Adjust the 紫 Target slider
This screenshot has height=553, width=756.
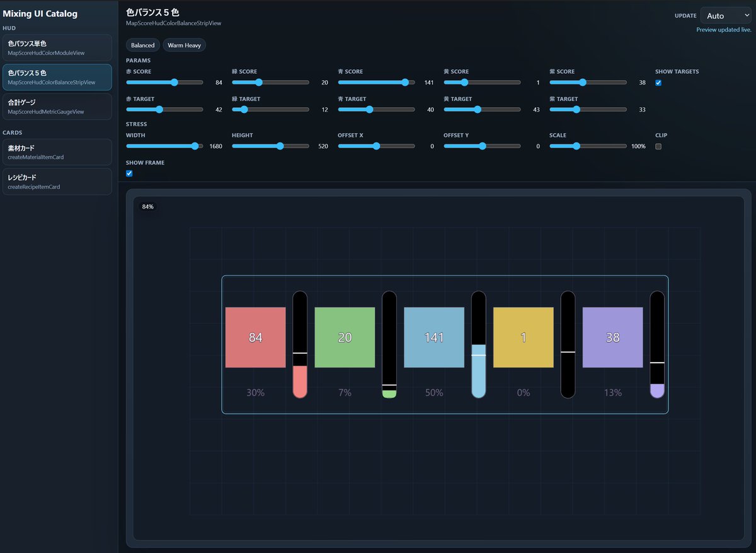point(588,110)
